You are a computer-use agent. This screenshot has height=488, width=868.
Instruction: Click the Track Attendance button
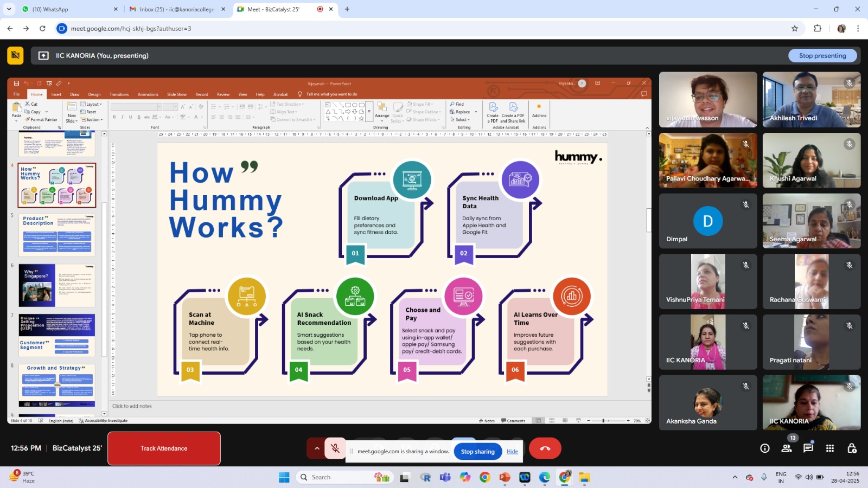pyautogui.click(x=164, y=448)
